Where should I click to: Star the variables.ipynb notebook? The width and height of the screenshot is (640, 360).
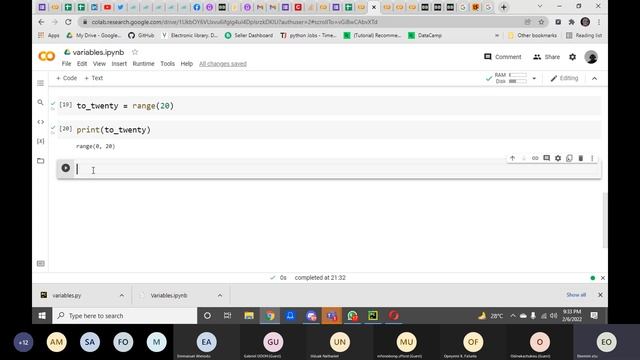point(135,52)
